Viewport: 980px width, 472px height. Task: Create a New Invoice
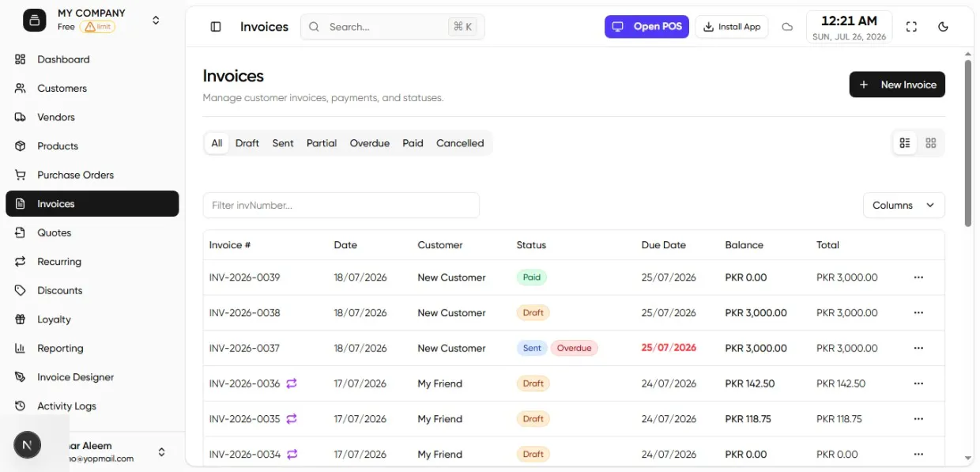pos(897,85)
